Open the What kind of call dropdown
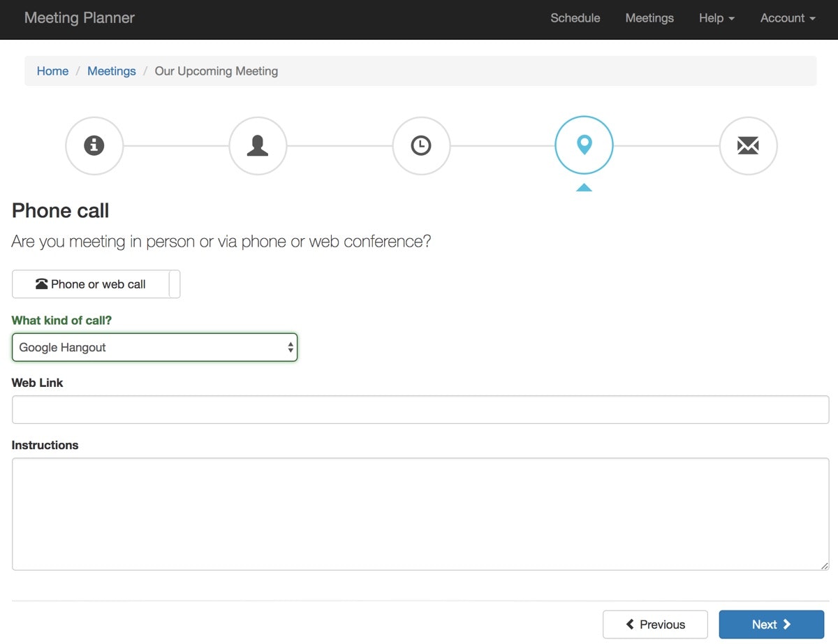838x644 pixels. pos(154,346)
